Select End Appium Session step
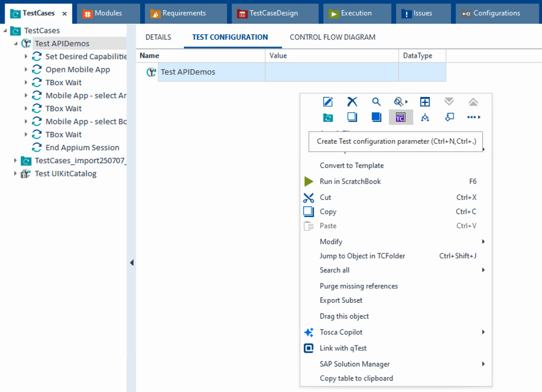This screenshot has width=542, height=392. (x=82, y=148)
